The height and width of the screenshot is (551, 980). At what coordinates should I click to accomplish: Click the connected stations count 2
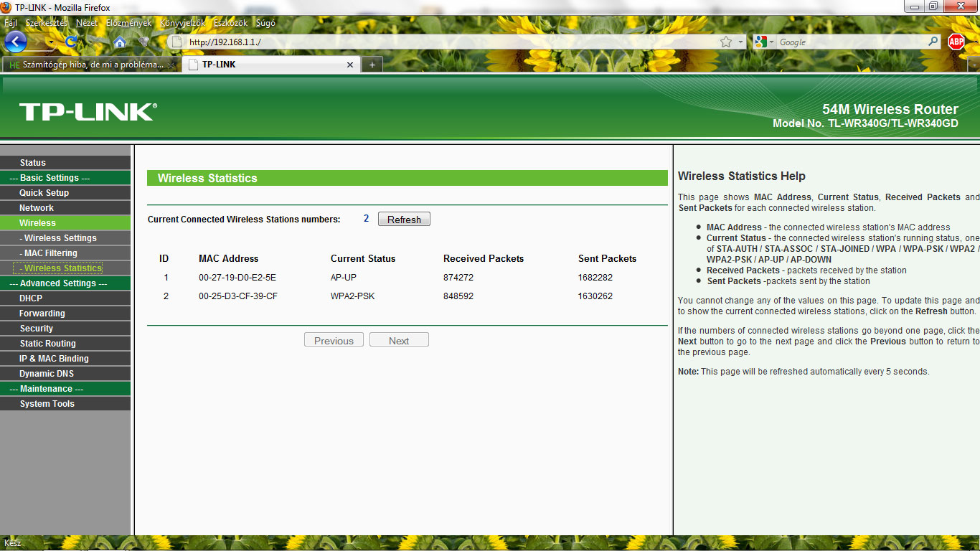(366, 219)
